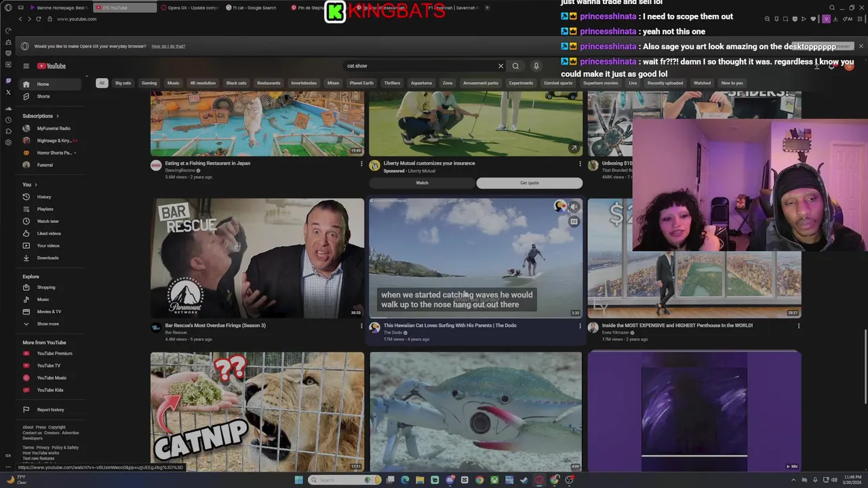The image size is (868, 488).
Task: Open Playlists in YouTube sidebar
Action: coord(52,209)
